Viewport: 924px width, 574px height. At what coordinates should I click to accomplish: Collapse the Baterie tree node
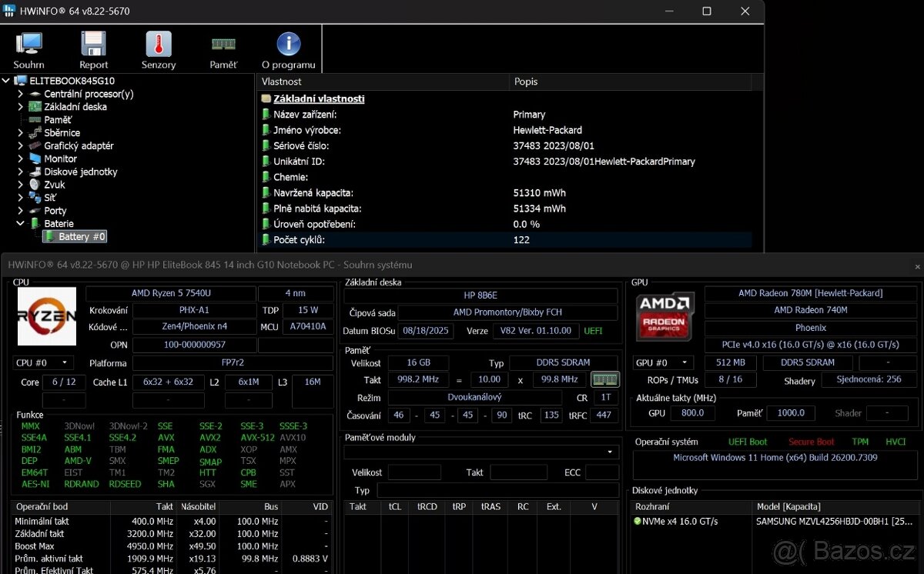pos(21,224)
